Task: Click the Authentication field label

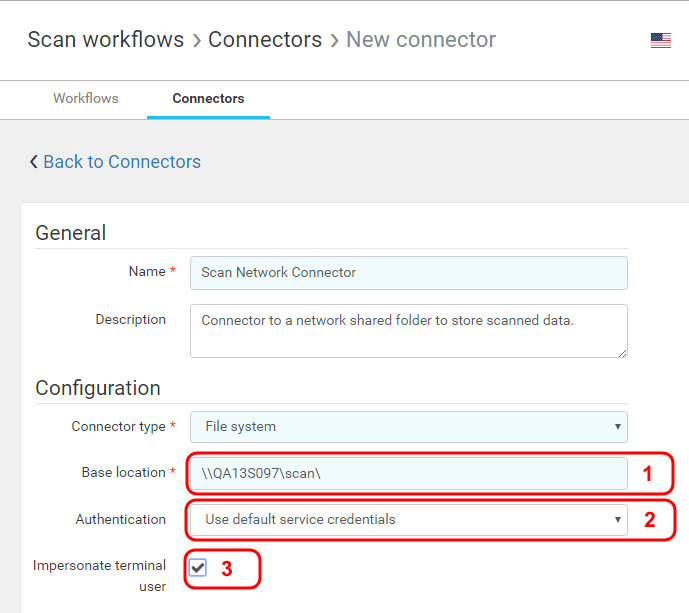Action: [121, 519]
